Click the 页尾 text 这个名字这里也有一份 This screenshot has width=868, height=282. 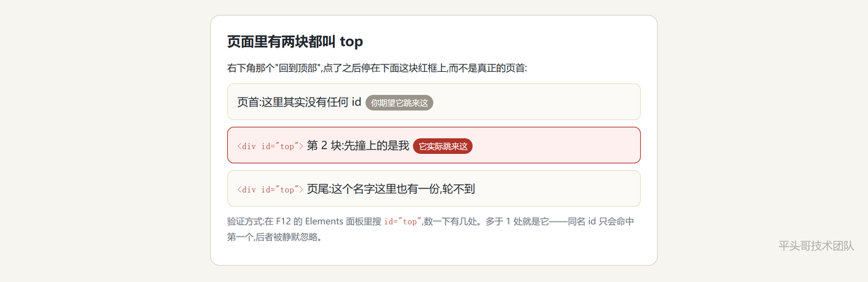[384, 189]
